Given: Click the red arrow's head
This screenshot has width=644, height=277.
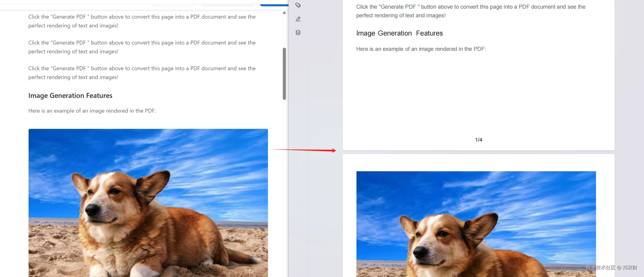Looking at the screenshot, I should click(334, 150).
